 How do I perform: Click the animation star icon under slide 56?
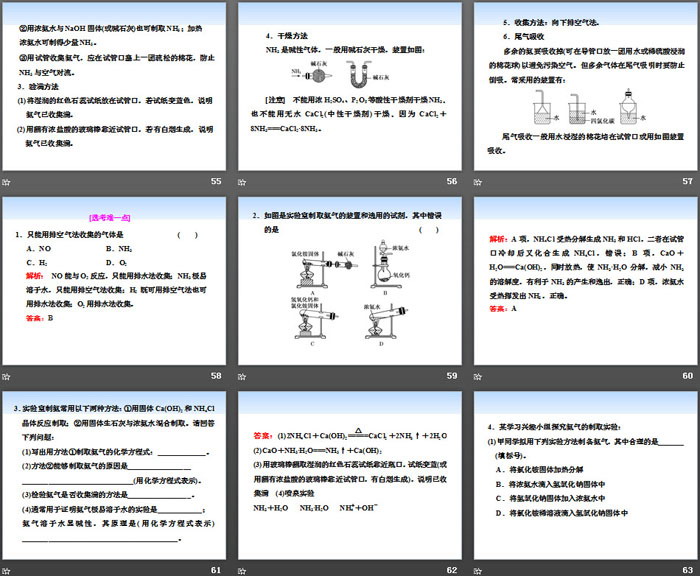(241, 182)
